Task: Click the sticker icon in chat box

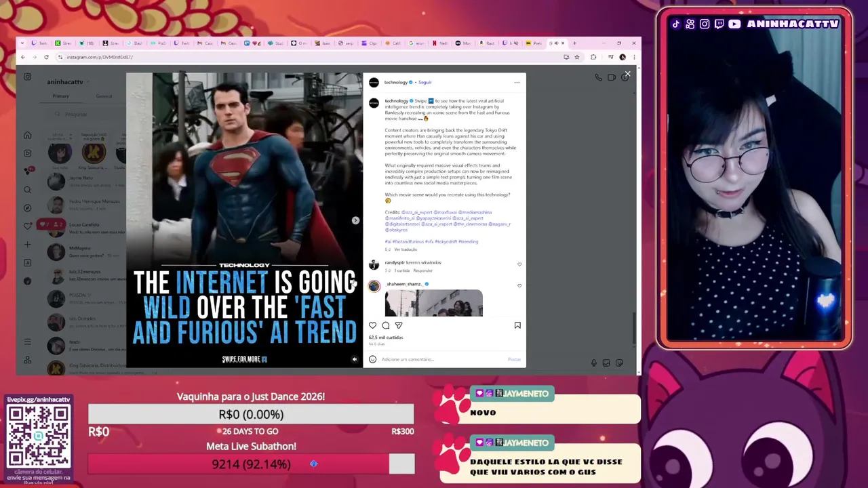Action: pos(619,363)
